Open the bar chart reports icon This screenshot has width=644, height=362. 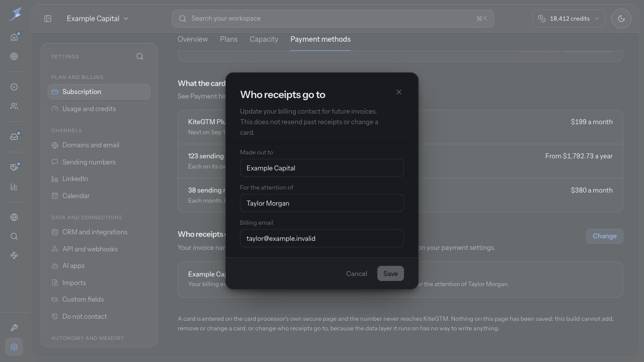pos(14,187)
